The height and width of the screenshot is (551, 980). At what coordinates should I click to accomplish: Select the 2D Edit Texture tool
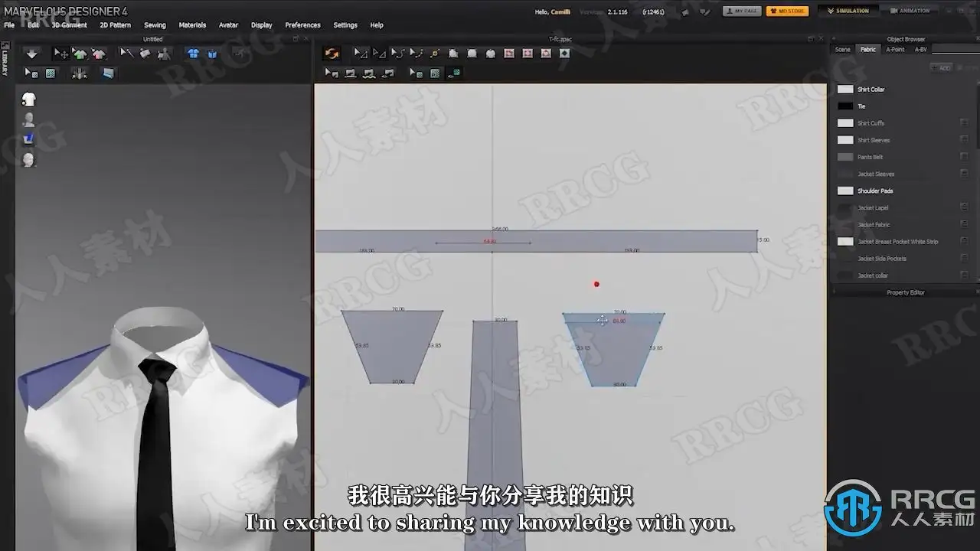pyautogui.click(x=416, y=73)
